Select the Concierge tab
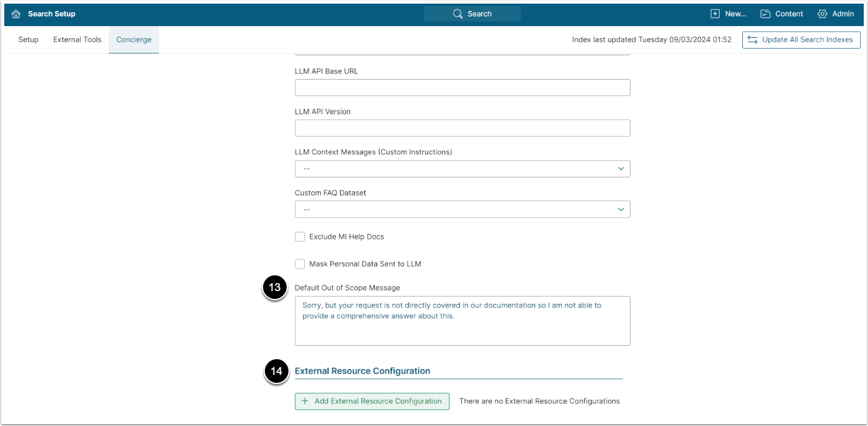The height and width of the screenshot is (426, 868). coord(134,40)
